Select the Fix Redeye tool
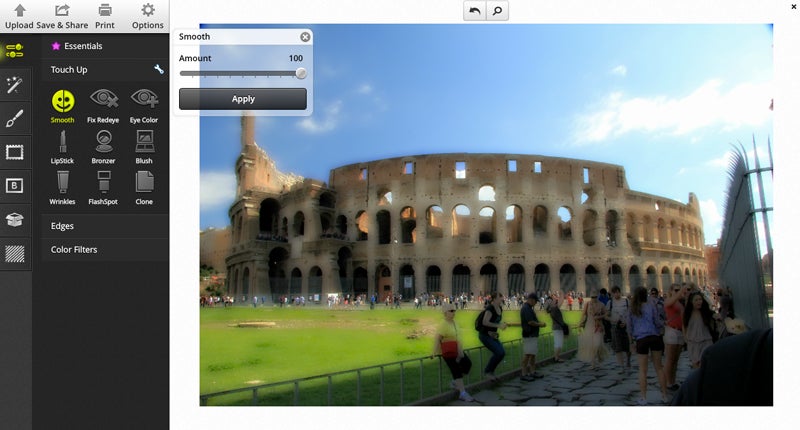This screenshot has width=800, height=430. 103,106
